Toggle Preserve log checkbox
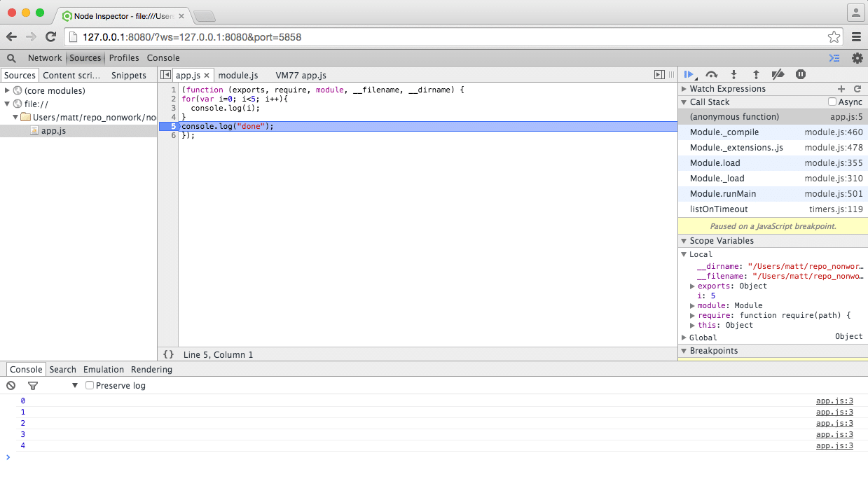868x500 pixels. tap(90, 386)
